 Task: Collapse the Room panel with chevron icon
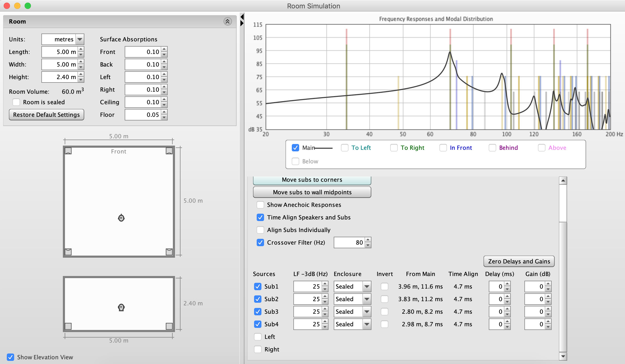[227, 21]
